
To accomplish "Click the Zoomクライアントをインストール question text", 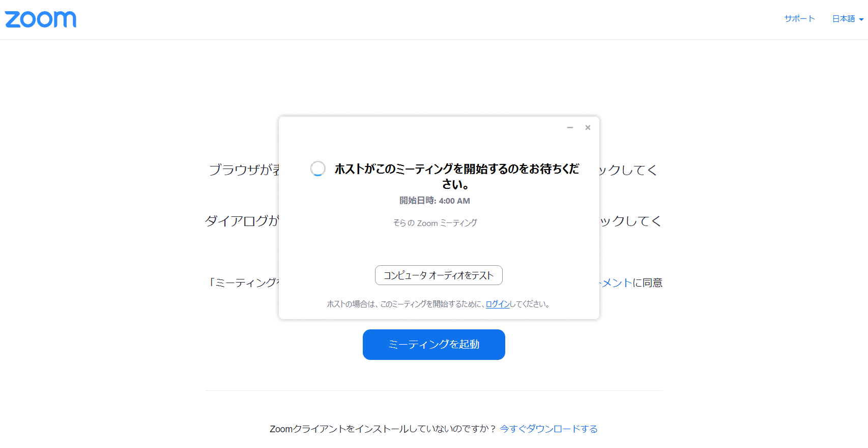I will click(383, 429).
